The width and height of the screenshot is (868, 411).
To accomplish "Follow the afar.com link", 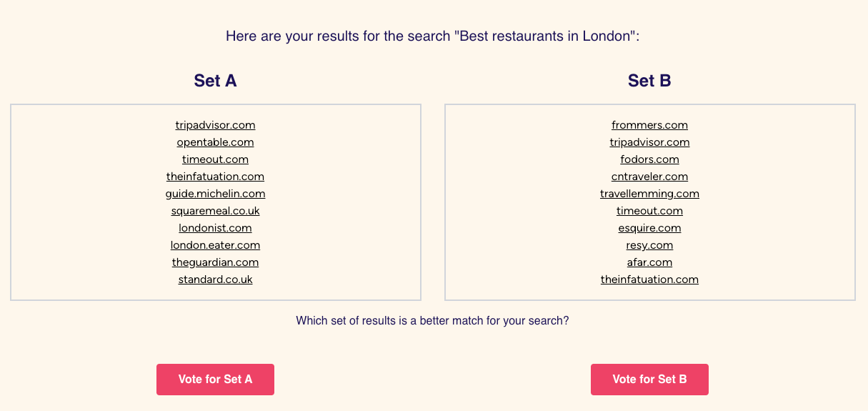I will 650,262.
